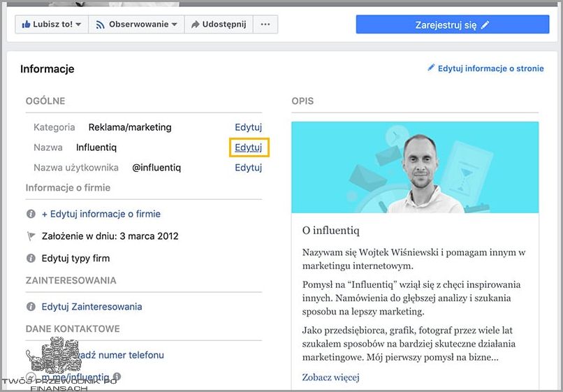563x392 pixels.
Task: Open Edytuj Zainteresowania link
Action: 92,307
